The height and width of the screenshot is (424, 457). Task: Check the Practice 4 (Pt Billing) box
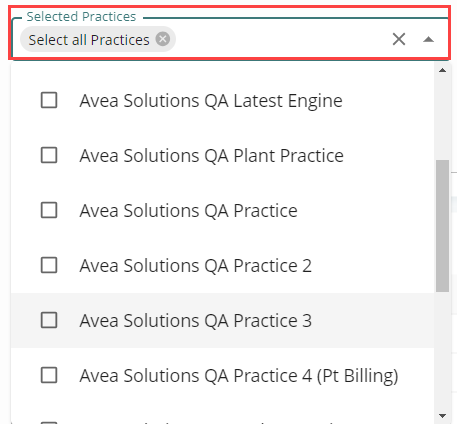[49, 375]
